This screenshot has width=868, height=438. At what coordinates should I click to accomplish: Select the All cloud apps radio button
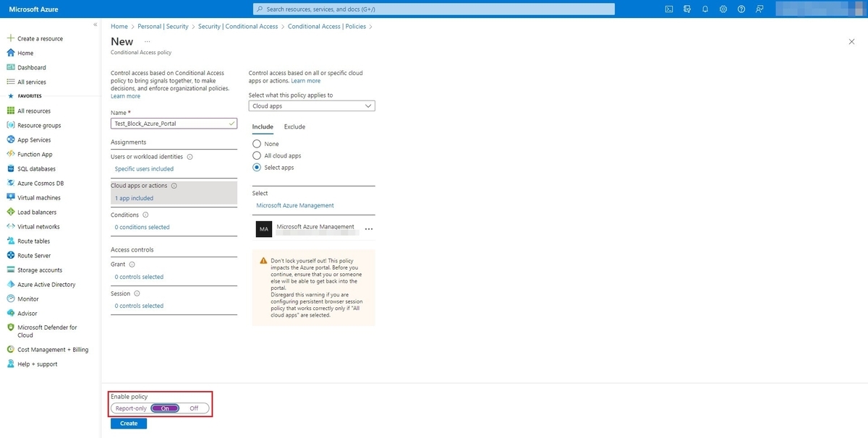pyautogui.click(x=256, y=155)
